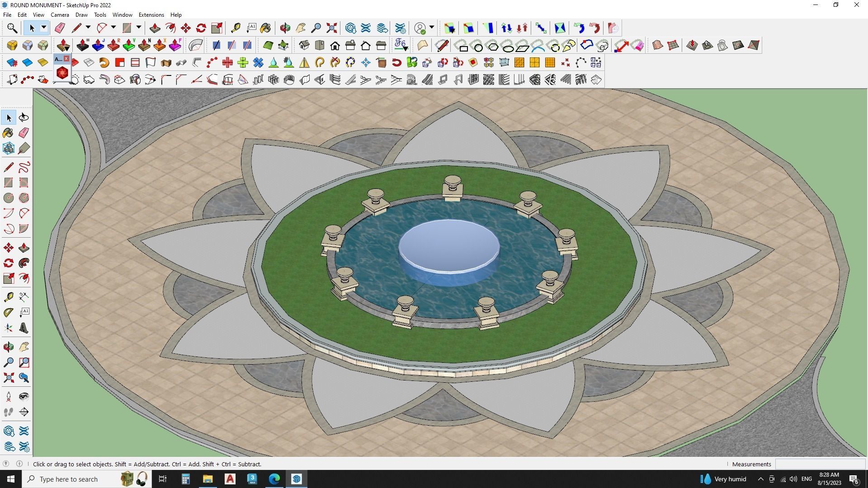Select the Section Plane tool in left toolbar
Viewport: 868px width, 488px height.
coord(24,412)
